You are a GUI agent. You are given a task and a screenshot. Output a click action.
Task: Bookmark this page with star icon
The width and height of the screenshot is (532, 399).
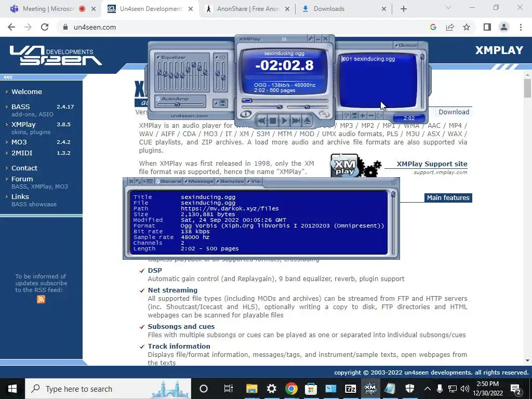[x=467, y=27]
